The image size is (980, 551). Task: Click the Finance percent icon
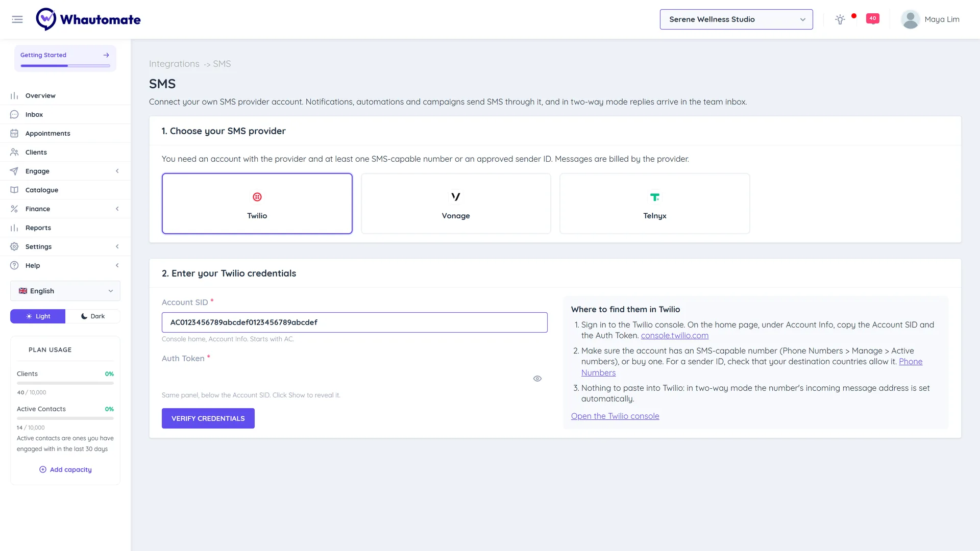(x=14, y=209)
